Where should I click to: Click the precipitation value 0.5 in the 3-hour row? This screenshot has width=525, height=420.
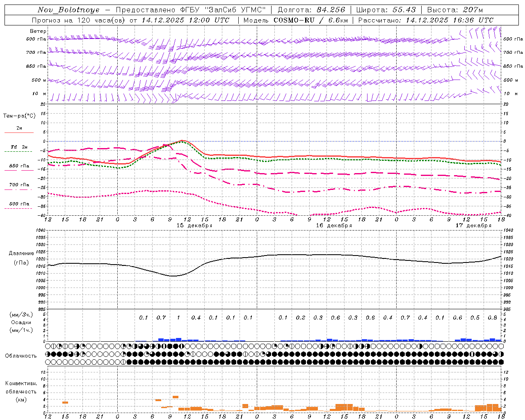click(x=475, y=318)
